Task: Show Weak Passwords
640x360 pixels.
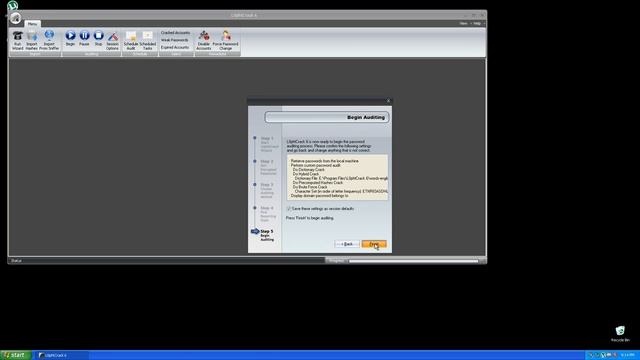Action: (x=175, y=40)
